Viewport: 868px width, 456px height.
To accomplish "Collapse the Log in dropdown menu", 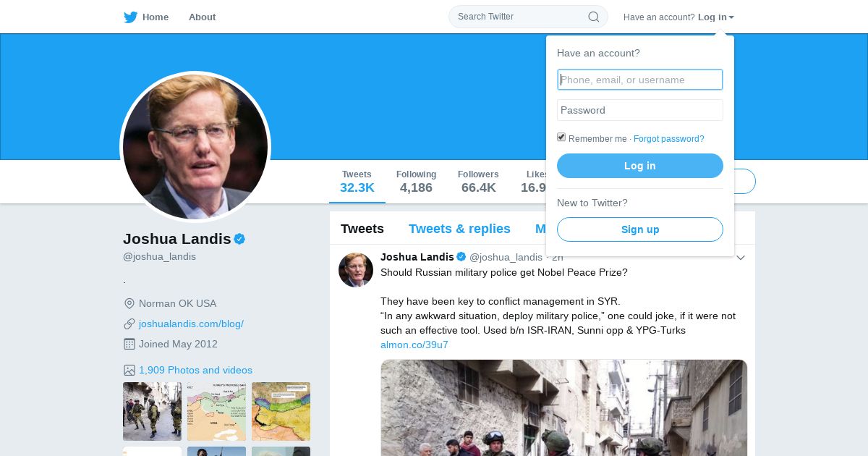I will (716, 17).
